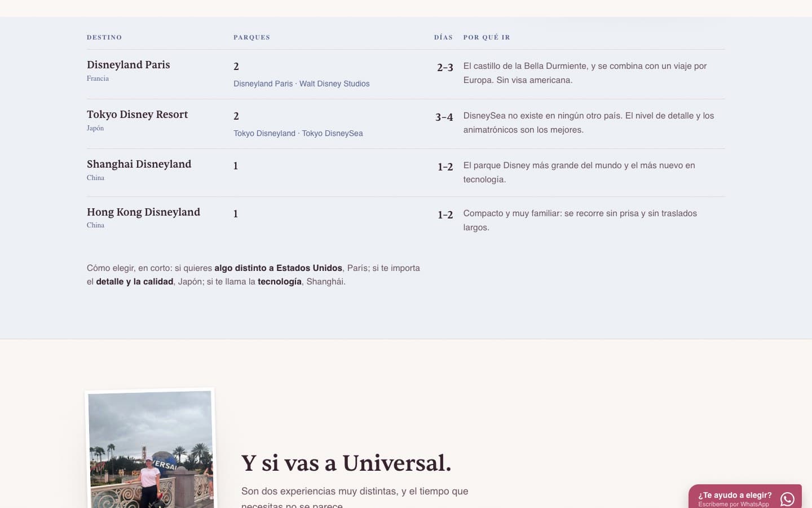Click the 'El castillo de la Bella Durmiente' description
This screenshot has width=812, height=508.
tap(585, 73)
